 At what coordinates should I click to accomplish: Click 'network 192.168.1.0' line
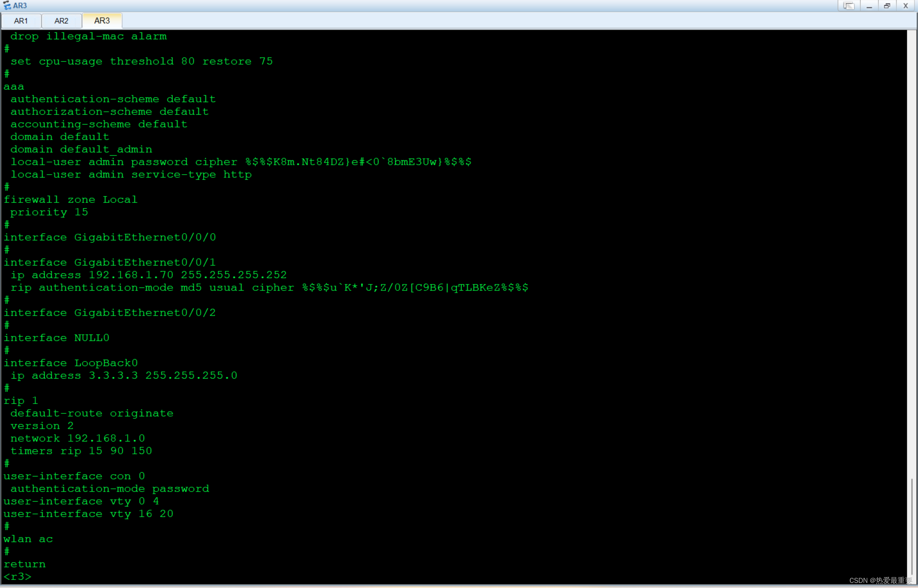(78, 438)
